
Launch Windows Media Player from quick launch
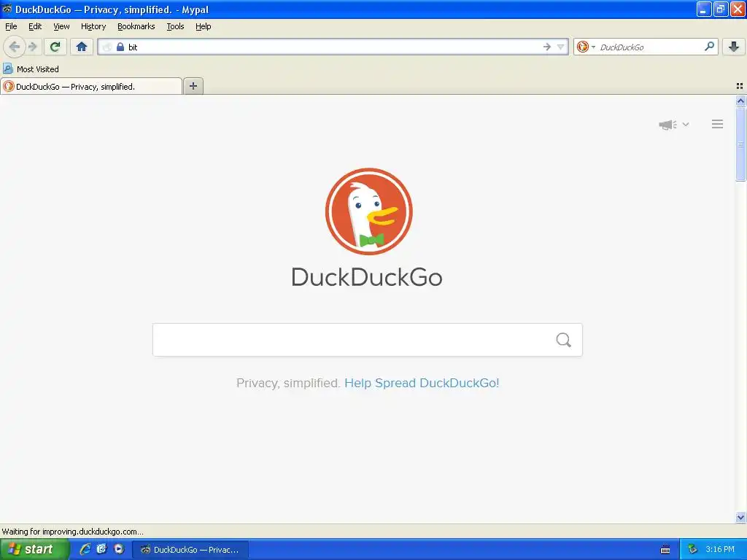pyautogui.click(x=119, y=549)
